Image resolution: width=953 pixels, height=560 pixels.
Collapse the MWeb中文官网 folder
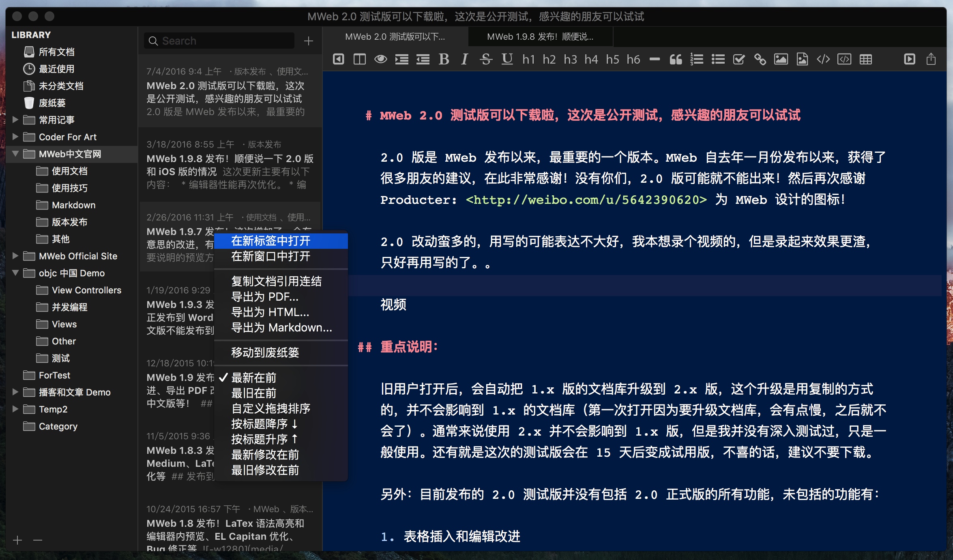tap(15, 154)
